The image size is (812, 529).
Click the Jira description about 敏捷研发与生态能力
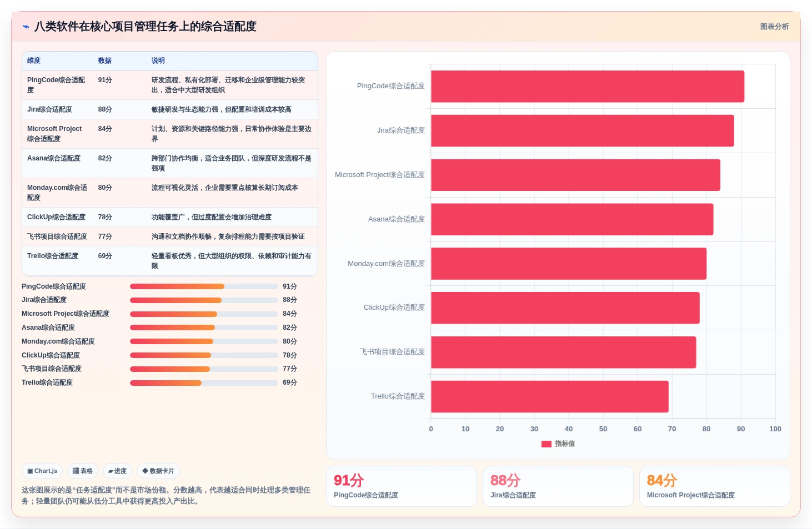(x=222, y=110)
